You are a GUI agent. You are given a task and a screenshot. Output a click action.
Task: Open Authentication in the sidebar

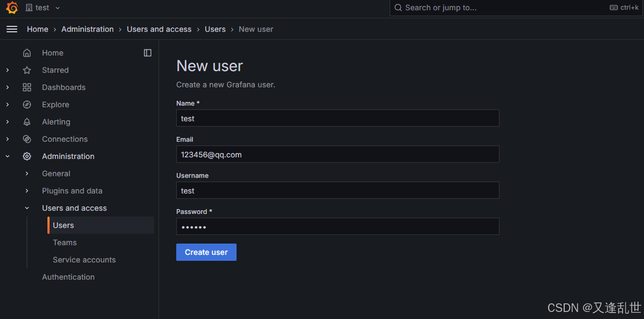68,277
